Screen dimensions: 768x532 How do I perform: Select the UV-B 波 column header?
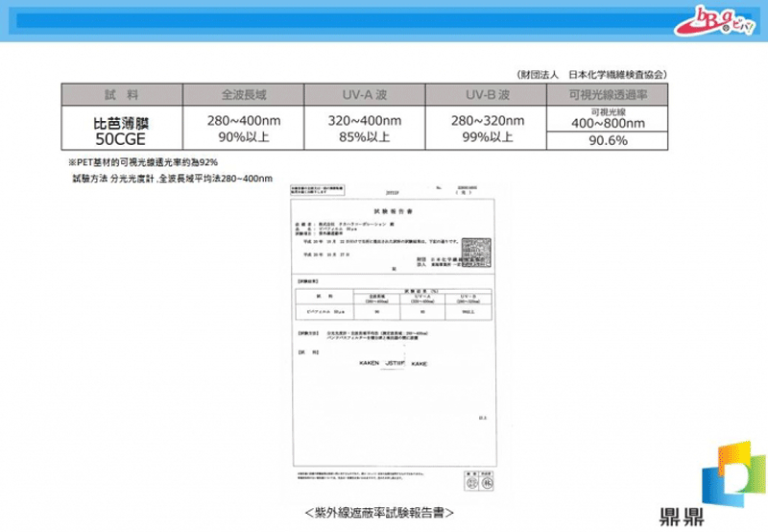(486, 93)
